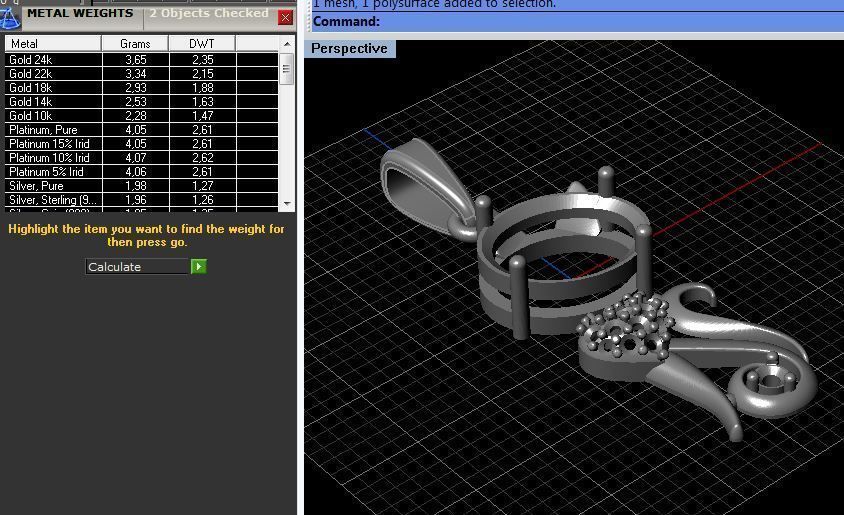
Task: Click the 3,65 grams value for Gold 24k
Action: [136, 60]
